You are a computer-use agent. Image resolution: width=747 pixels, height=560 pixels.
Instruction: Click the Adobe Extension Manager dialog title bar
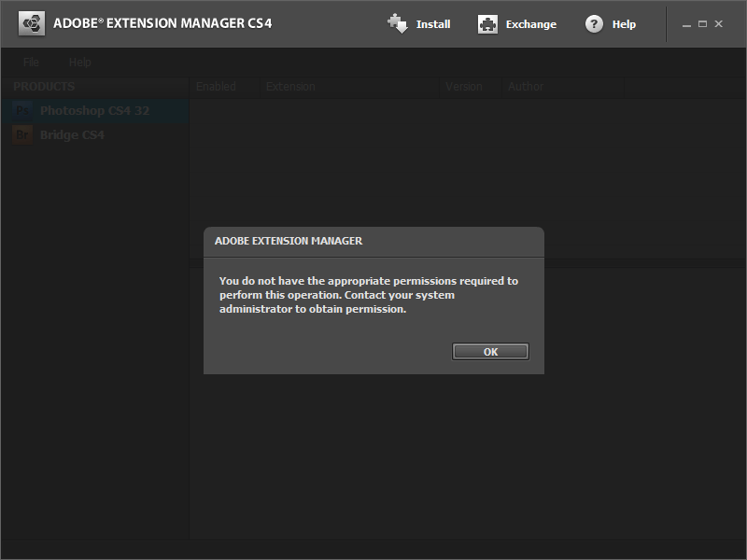373,241
